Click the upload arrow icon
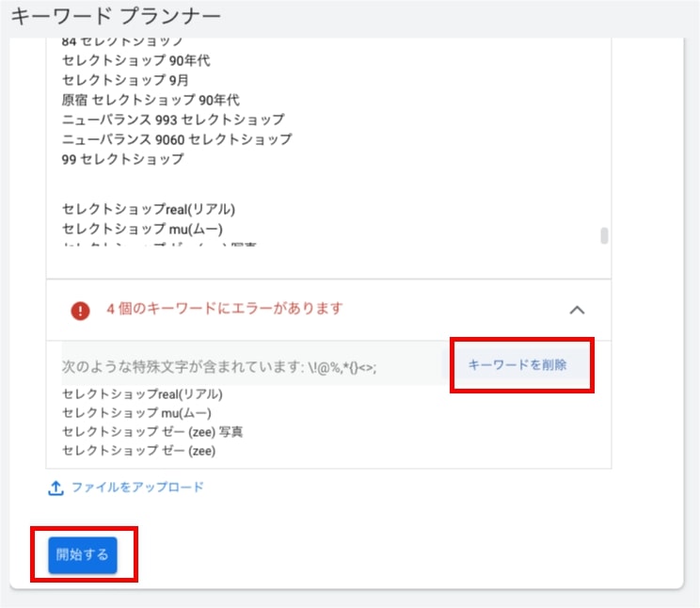This screenshot has height=608, width=700. tap(56, 488)
